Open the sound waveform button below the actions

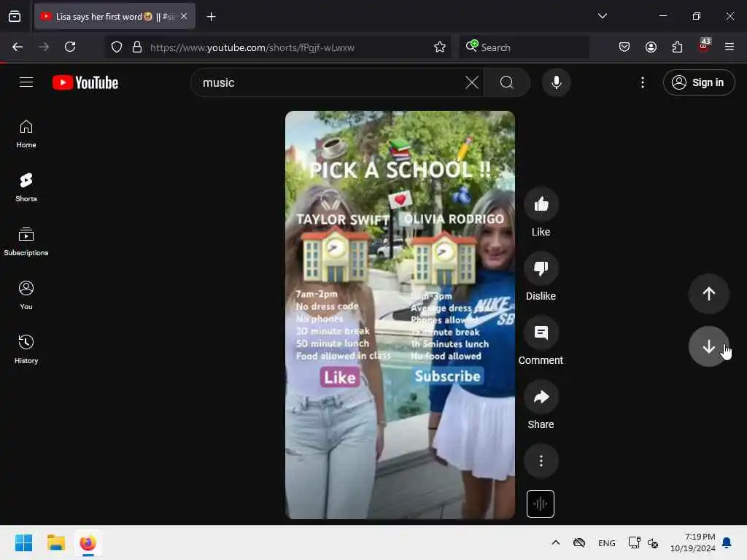pyautogui.click(x=541, y=503)
